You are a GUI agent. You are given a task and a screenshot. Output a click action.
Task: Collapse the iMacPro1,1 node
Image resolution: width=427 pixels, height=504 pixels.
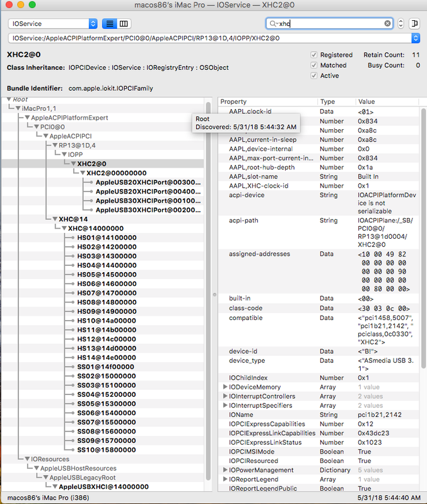click(x=18, y=108)
